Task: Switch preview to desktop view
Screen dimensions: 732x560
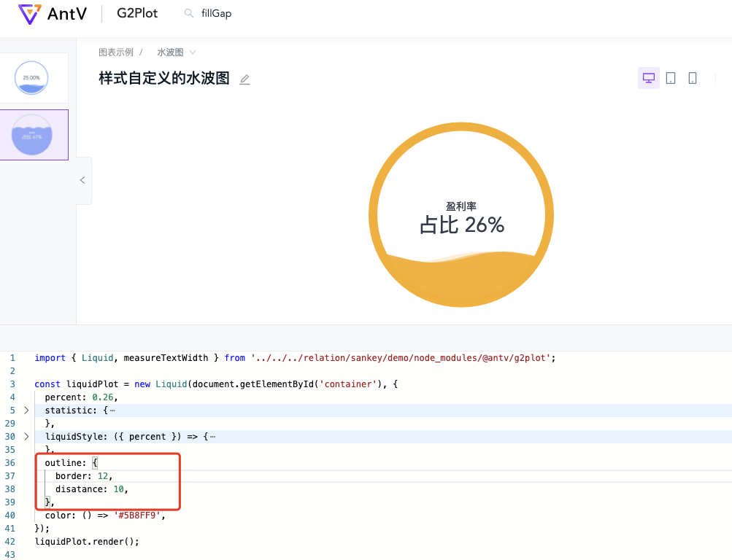Action: point(648,77)
